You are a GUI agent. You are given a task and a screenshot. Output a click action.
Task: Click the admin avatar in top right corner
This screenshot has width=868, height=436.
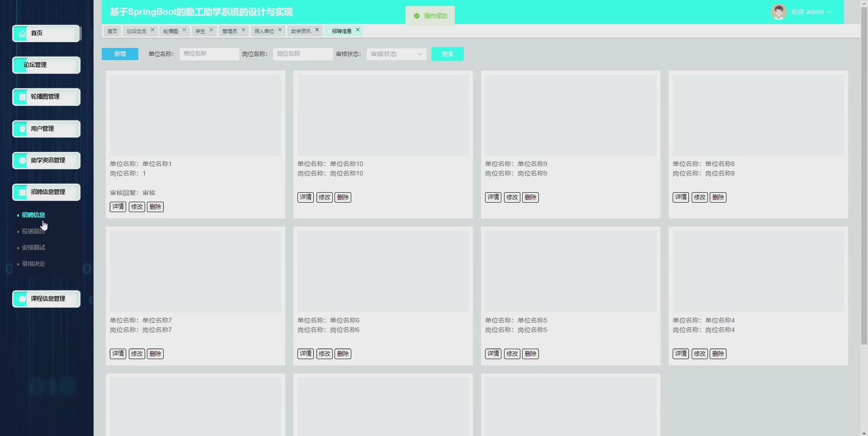[778, 12]
